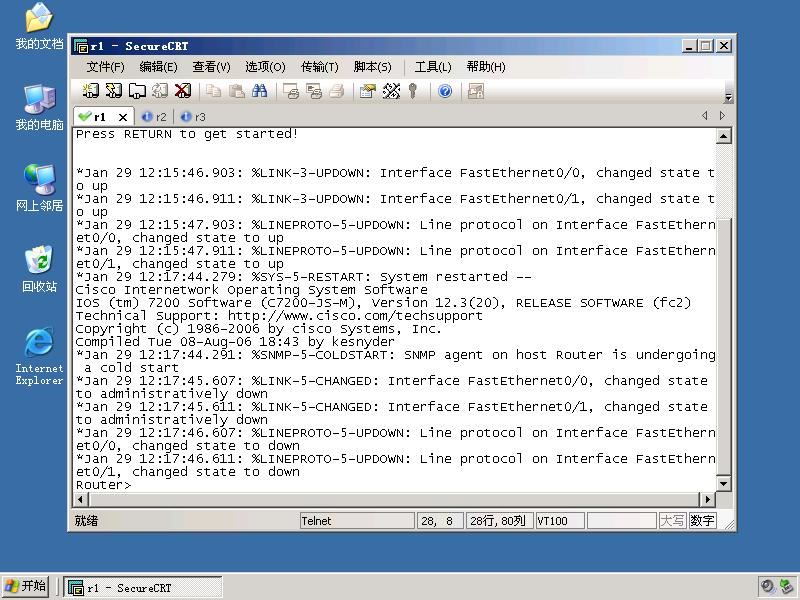Screen dimensions: 800x600
Task: Maximize the SecureCRT window
Action: click(706, 46)
